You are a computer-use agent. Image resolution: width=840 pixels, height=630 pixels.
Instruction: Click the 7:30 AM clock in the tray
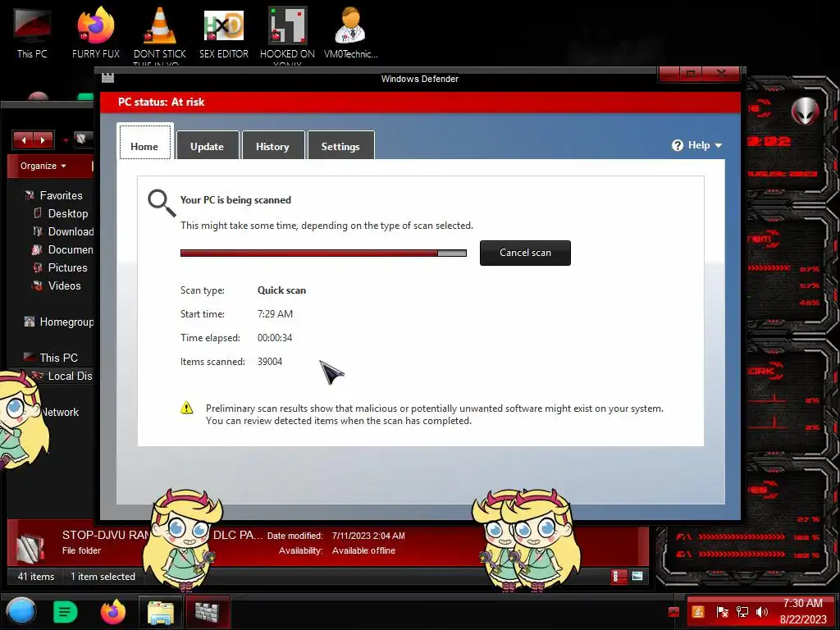[802, 603]
